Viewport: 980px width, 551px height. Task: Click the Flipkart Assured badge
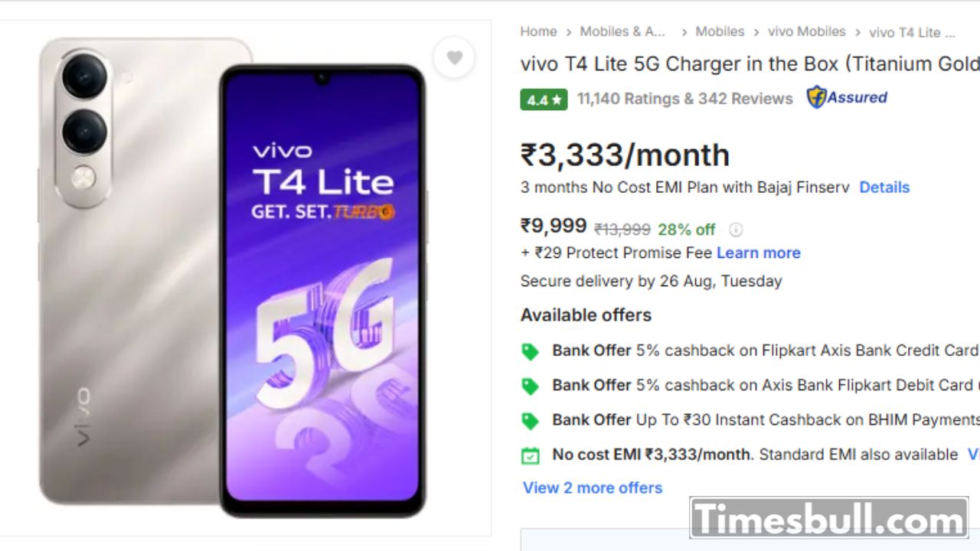pyautogui.click(x=847, y=97)
